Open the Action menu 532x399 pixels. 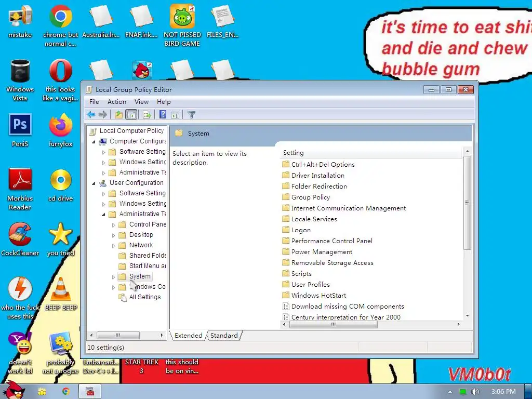tap(117, 102)
